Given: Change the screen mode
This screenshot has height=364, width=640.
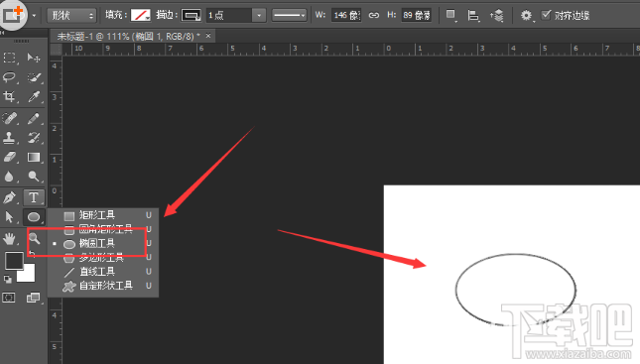Looking at the screenshot, I should click(x=33, y=298).
